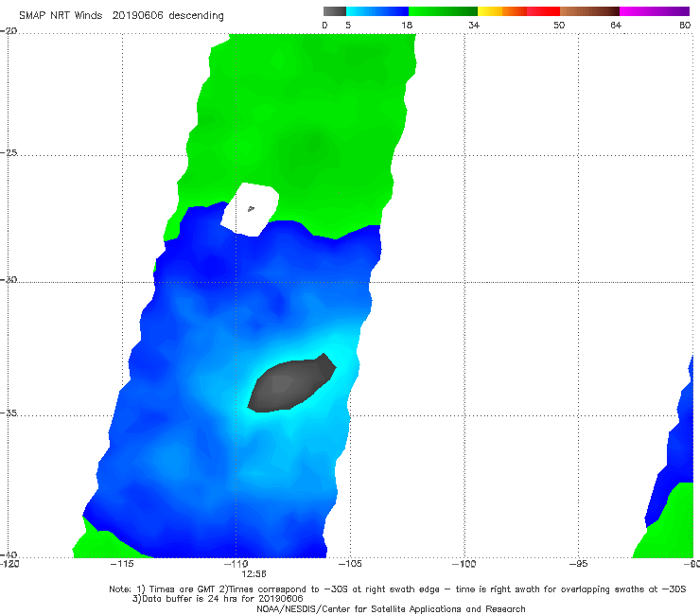The width and height of the screenshot is (700, 615).
Task: Click the '50' label under the color bar
Action: pos(559,26)
